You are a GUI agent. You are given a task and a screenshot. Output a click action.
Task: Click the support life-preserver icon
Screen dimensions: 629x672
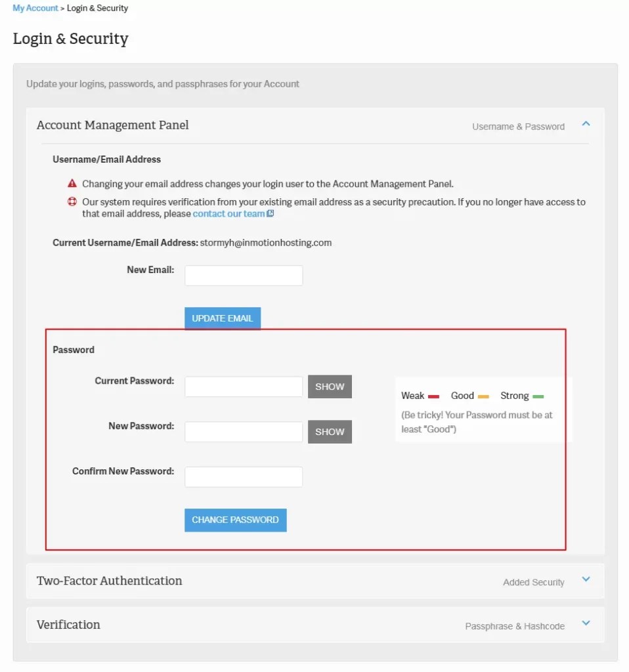[72, 201]
